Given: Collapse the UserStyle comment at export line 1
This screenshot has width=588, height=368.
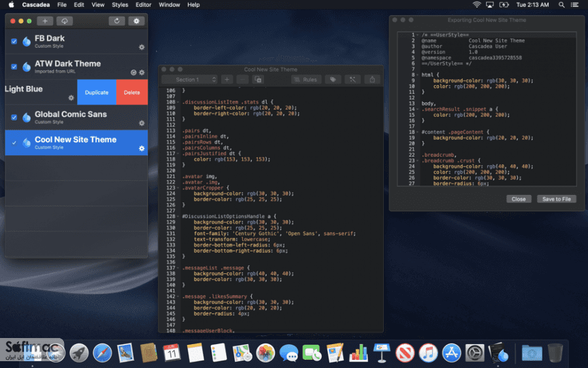Looking at the screenshot, I should tap(417, 35).
